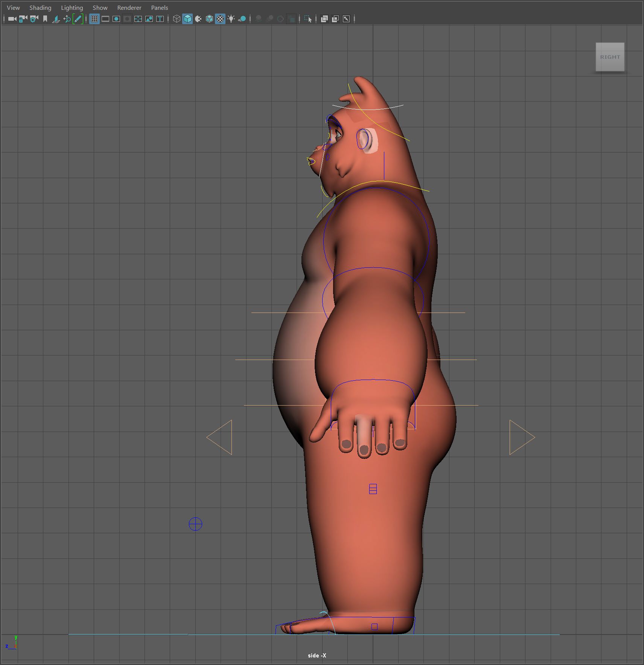Open Camera Attributes gear icon
644x665 pixels.
click(x=34, y=19)
